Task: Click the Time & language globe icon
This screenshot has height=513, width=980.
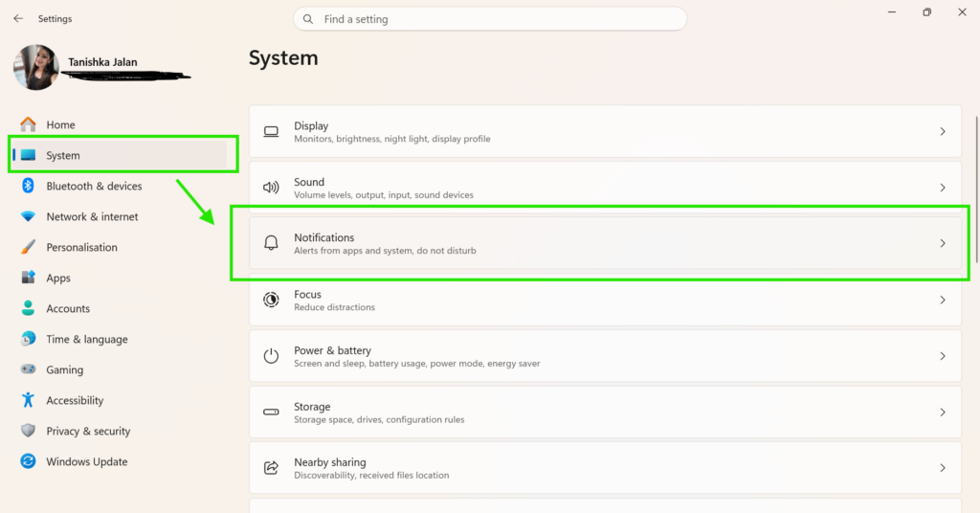Action: pyautogui.click(x=28, y=339)
